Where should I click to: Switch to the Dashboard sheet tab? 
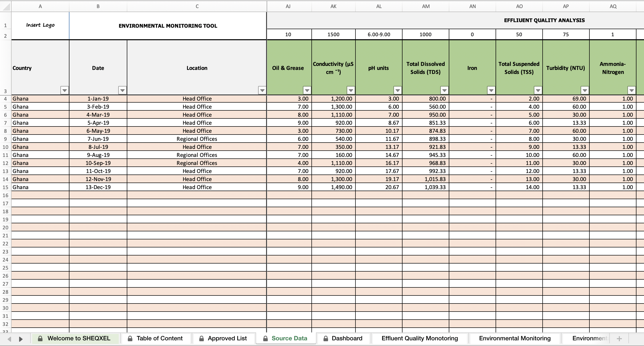click(x=343, y=338)
